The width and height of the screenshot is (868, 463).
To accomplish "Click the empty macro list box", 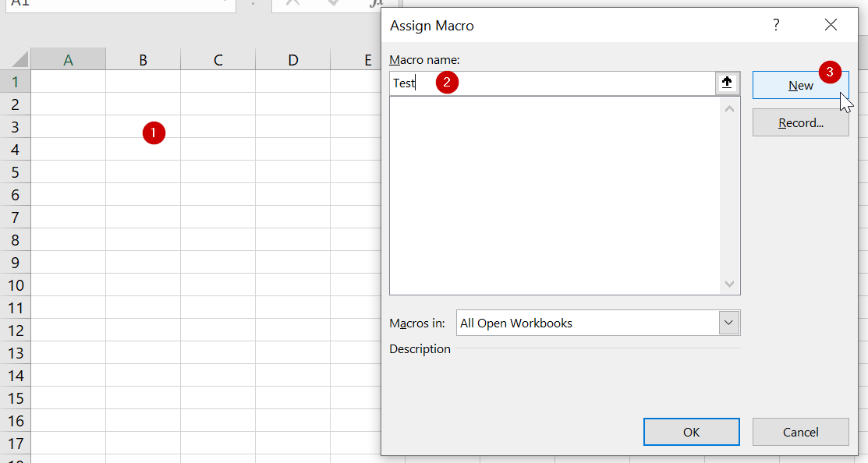I will coord(554,195).
